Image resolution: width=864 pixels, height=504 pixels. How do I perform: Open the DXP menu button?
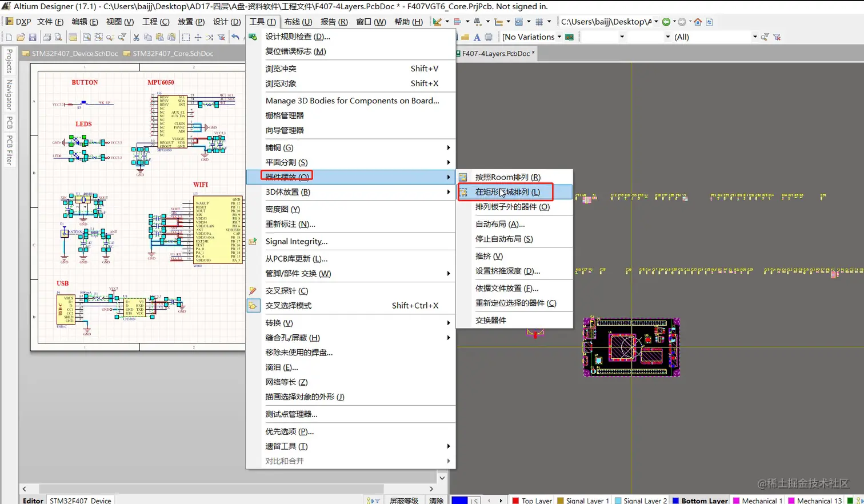[18, 22]
